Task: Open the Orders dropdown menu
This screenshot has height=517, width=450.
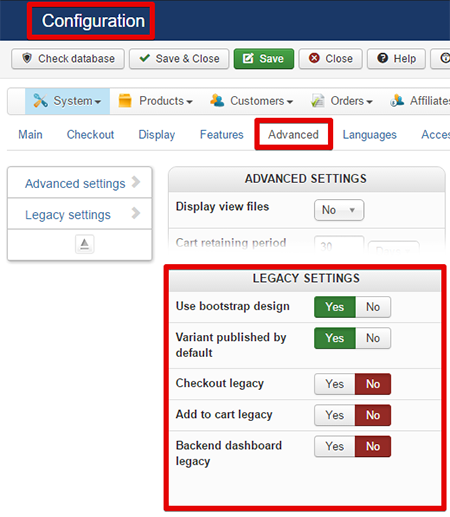Action: 342,101
